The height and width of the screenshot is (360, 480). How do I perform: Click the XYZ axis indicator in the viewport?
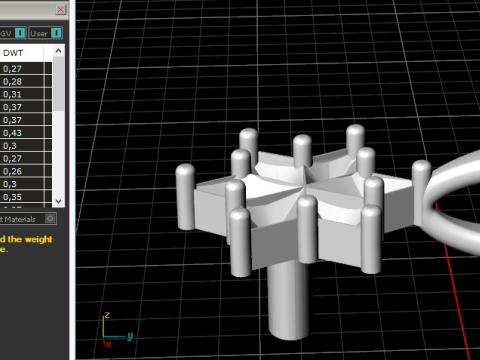(x=117, y=330)
